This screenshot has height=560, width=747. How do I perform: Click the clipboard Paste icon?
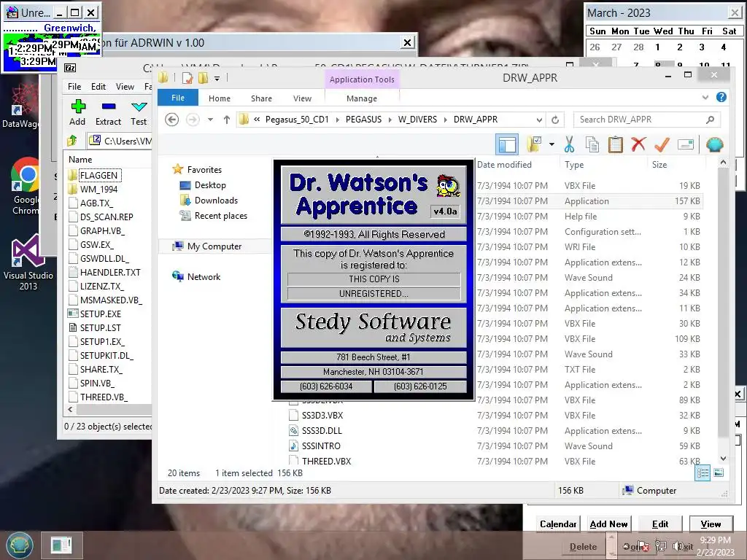click(x=616, y=144)
